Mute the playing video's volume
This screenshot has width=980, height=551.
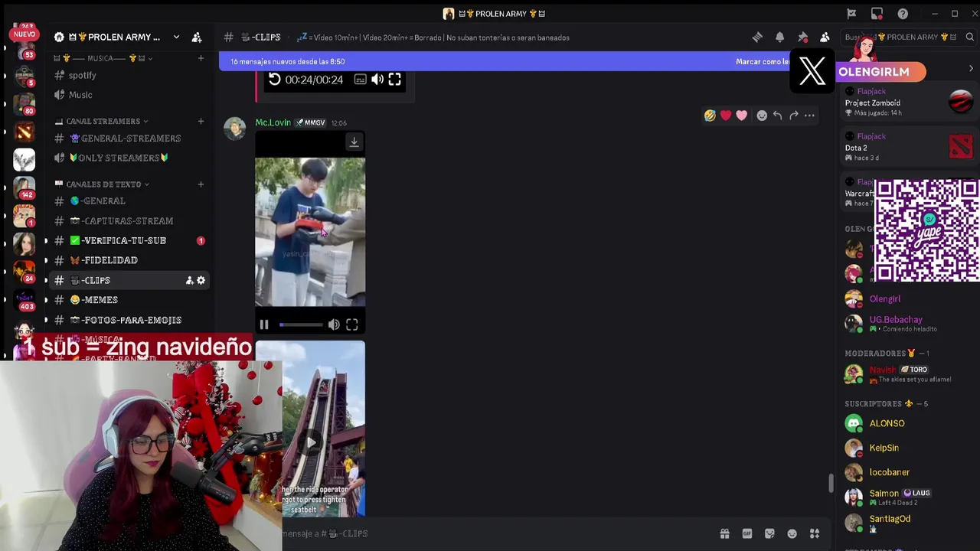pyautogui.click(x=334, y=324)
